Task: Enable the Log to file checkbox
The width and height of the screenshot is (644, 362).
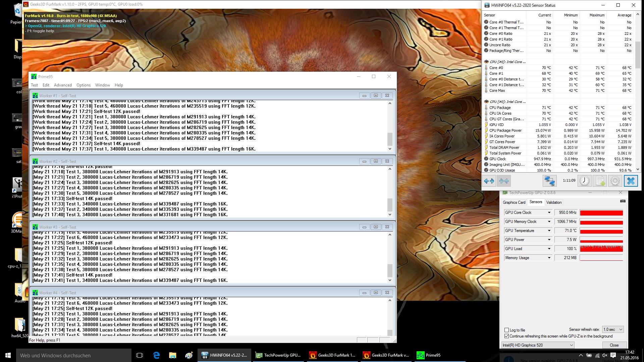Action: pos(506,330)
